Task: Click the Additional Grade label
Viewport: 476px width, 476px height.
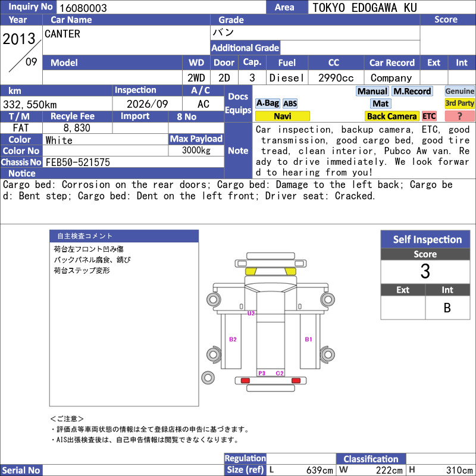Action: pos(245,48)
